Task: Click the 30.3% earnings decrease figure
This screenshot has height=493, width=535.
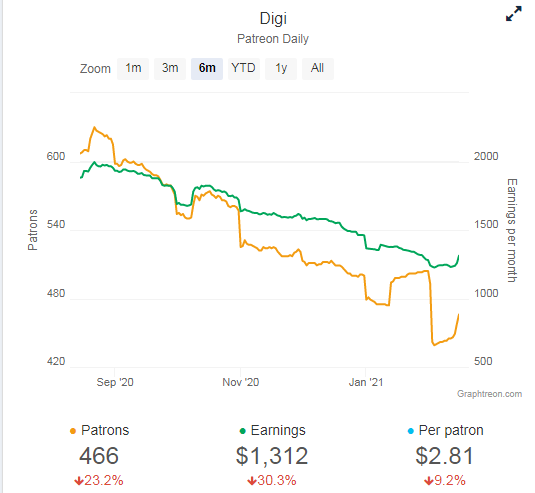Action: (x=272, y=481)
